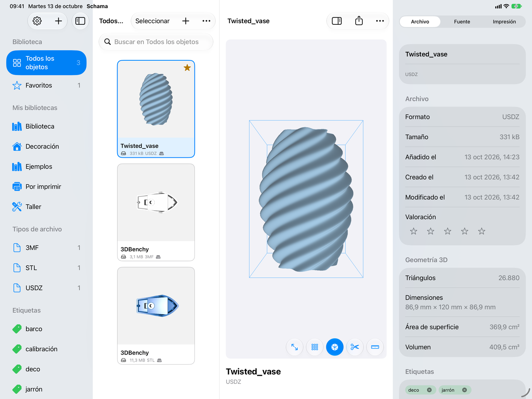Open the Favoritos library section

[46, 85]
